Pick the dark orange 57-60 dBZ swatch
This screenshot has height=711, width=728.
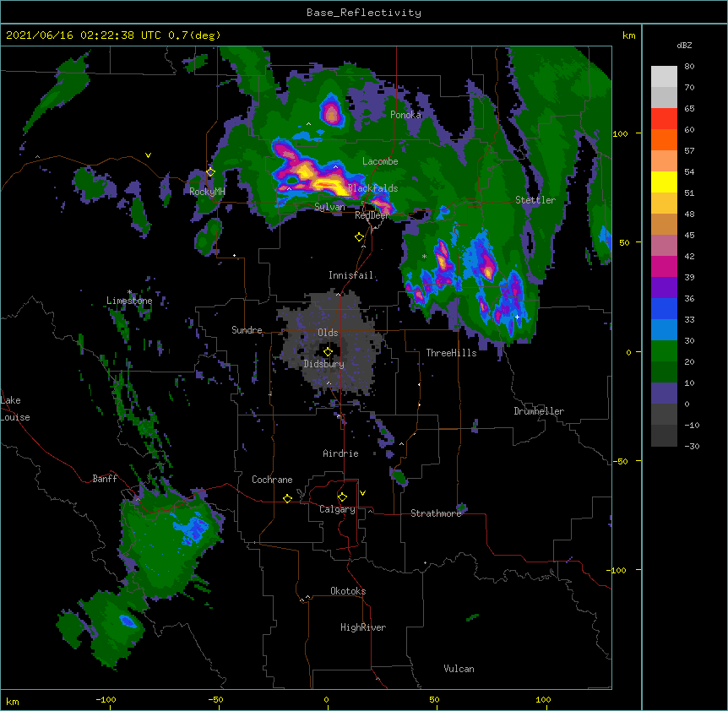(664, 139)
